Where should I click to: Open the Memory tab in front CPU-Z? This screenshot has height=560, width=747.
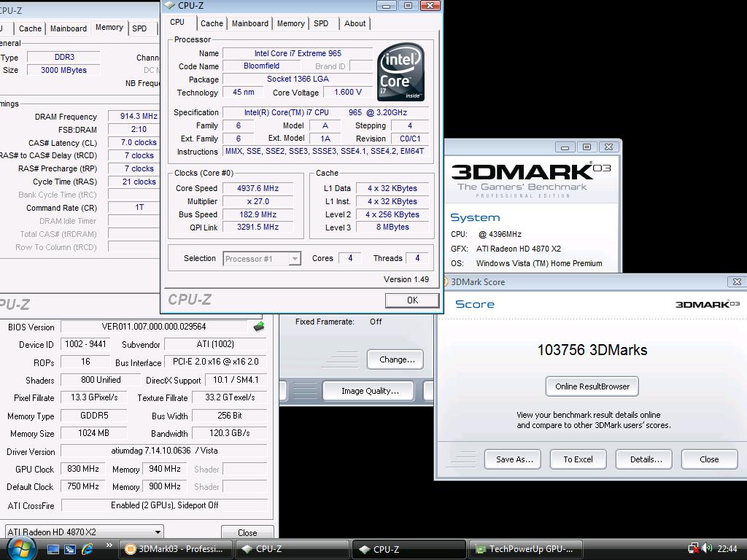tap(290, 23)
